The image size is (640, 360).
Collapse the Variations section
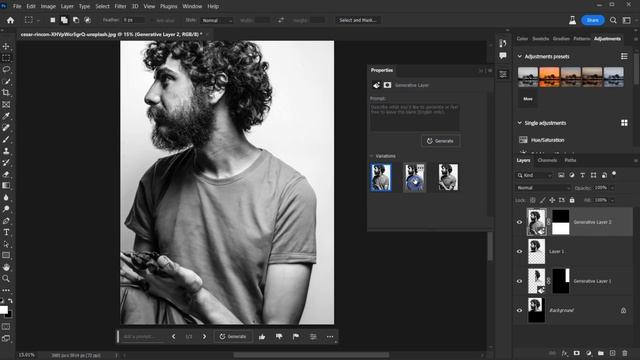tap(372, 156)
